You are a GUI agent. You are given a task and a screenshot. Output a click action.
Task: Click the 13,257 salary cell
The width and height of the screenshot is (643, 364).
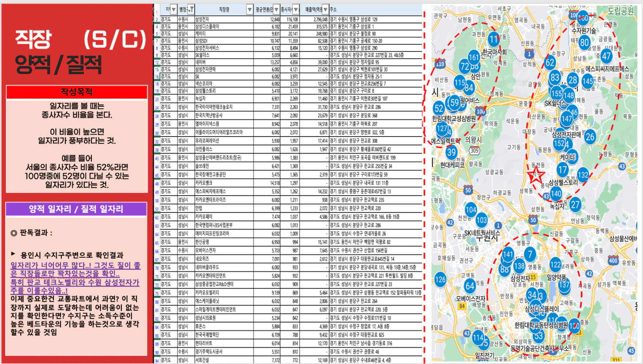[x=267, y=62]
